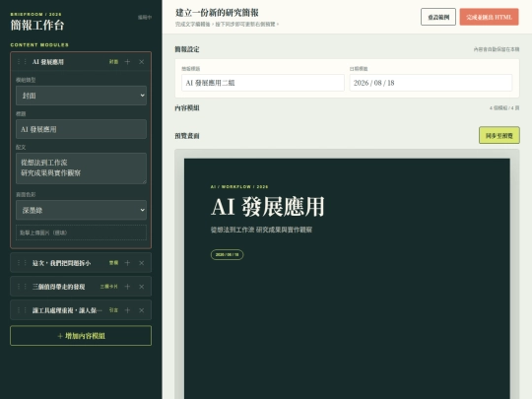This screenshot has width=532, height=399.
Task: Click the date field showing 2026 / 08 / 18
Action: (431, 83)
